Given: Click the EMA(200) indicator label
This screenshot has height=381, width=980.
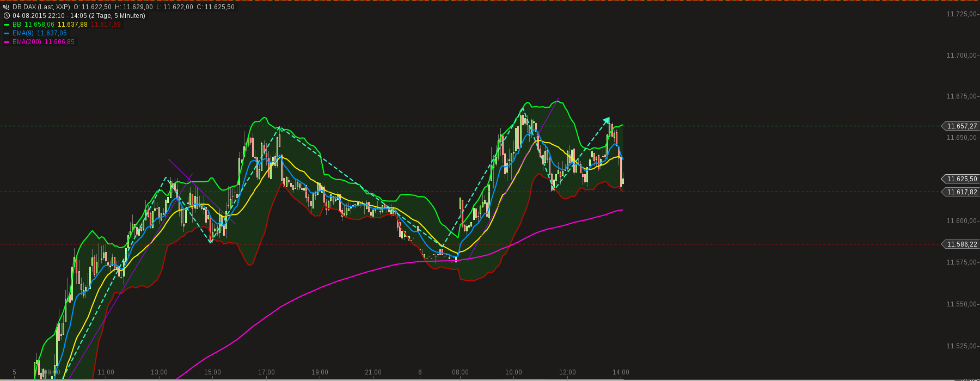Looking at the screenshot, I should [27, 42].
